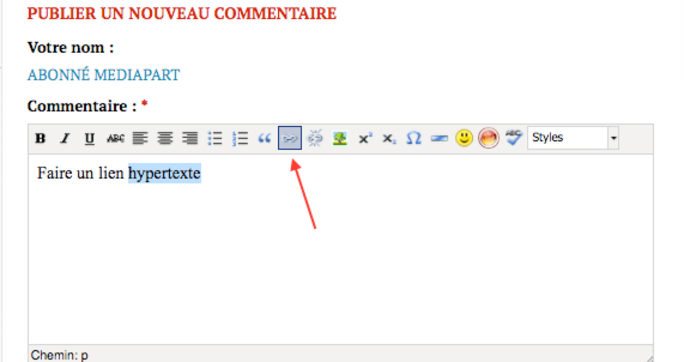Image resolution: width=684 pixels, height=362 pixels.
Task: Insert a smiley emoticon
Action: point(464,138)
